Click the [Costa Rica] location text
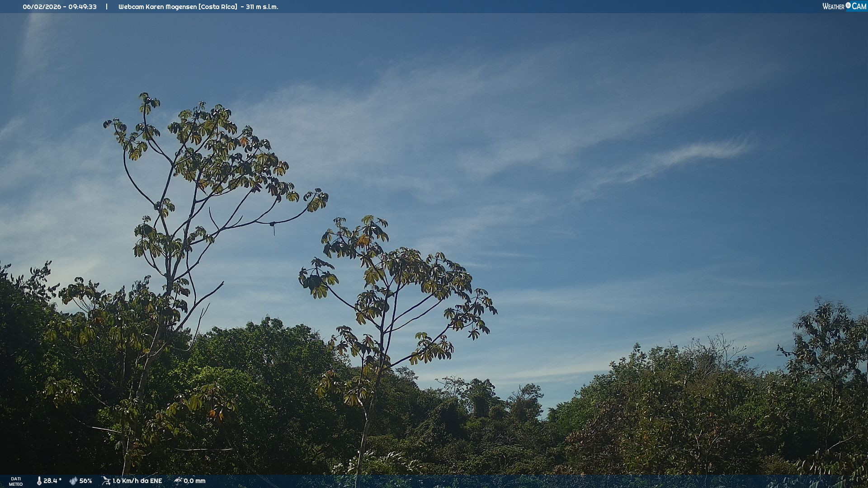Image resolution: width=868 pixels, height=488 pixels. tap(218, 7)
